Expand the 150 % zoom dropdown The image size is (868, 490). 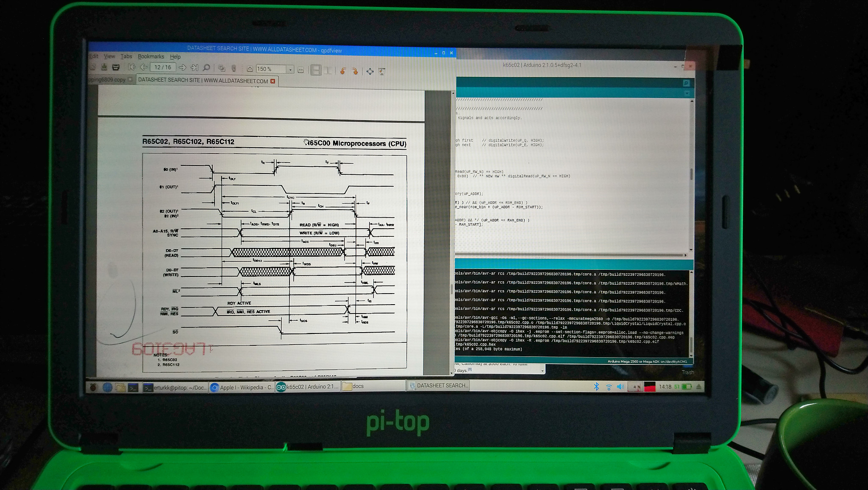click(x=290, y=70)
